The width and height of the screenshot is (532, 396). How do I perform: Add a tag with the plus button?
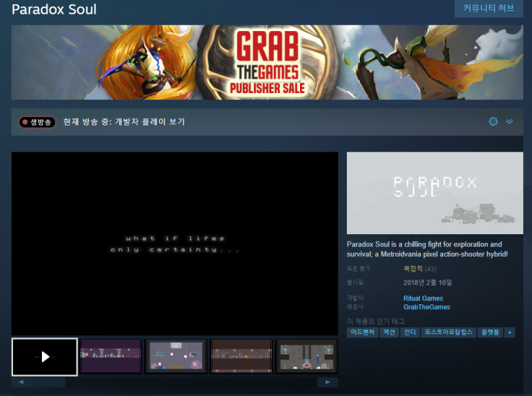(x=509, y=332)
